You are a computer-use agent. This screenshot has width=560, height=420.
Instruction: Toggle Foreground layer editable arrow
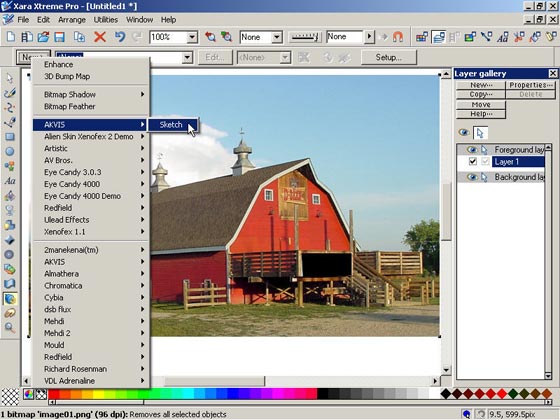point(484,149)
